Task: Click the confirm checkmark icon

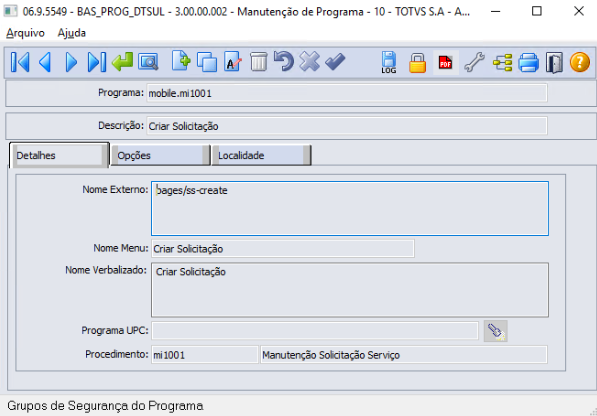Action: (335, 62)
